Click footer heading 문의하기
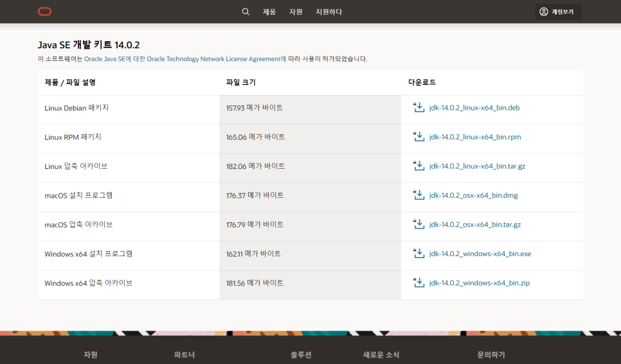Screen dimensions: 621x364 [491, 354]
